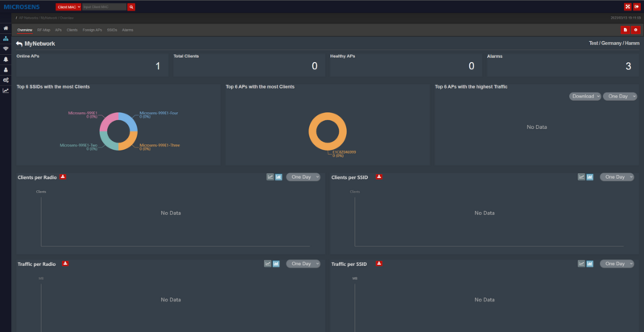Switch Clients per Radio to line chart

(270, 176)
